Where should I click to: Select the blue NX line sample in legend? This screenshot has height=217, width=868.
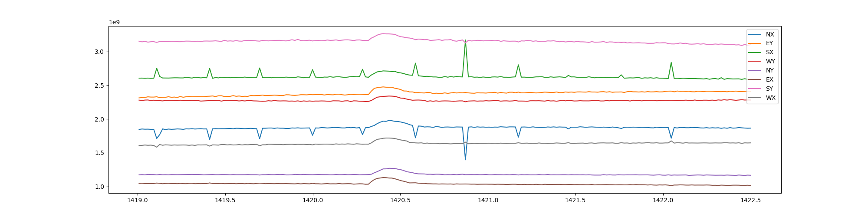[x=755, y=34]
